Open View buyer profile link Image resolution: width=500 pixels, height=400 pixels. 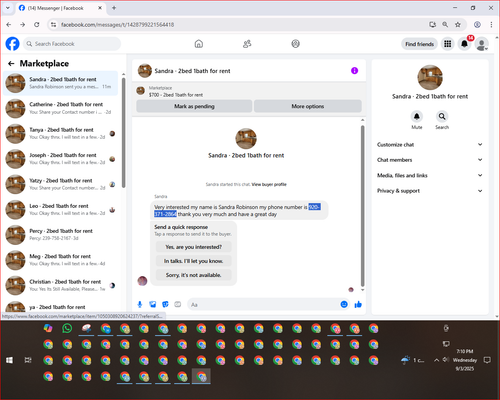(x=269, y=184)
